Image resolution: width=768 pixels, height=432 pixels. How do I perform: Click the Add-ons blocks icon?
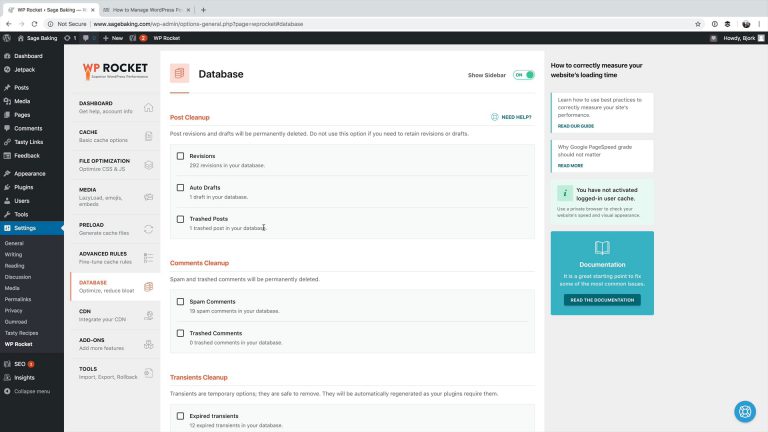click(x=148, y=344)
